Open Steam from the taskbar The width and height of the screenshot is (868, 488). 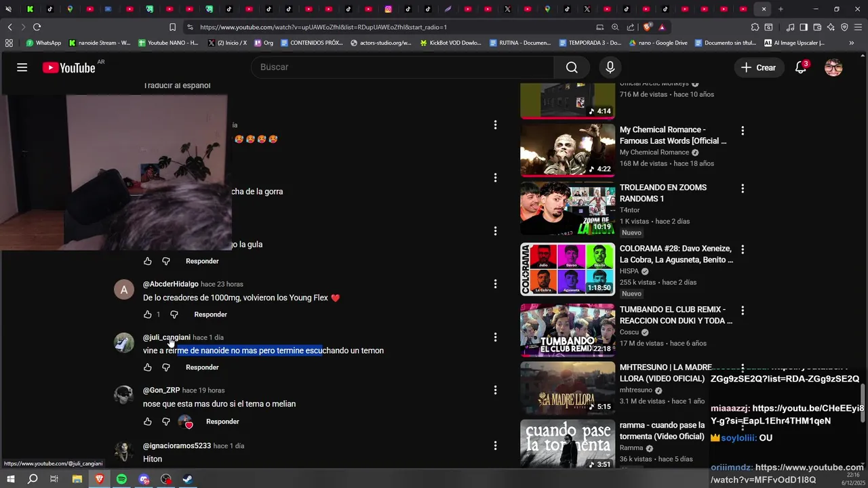[188, 479]
